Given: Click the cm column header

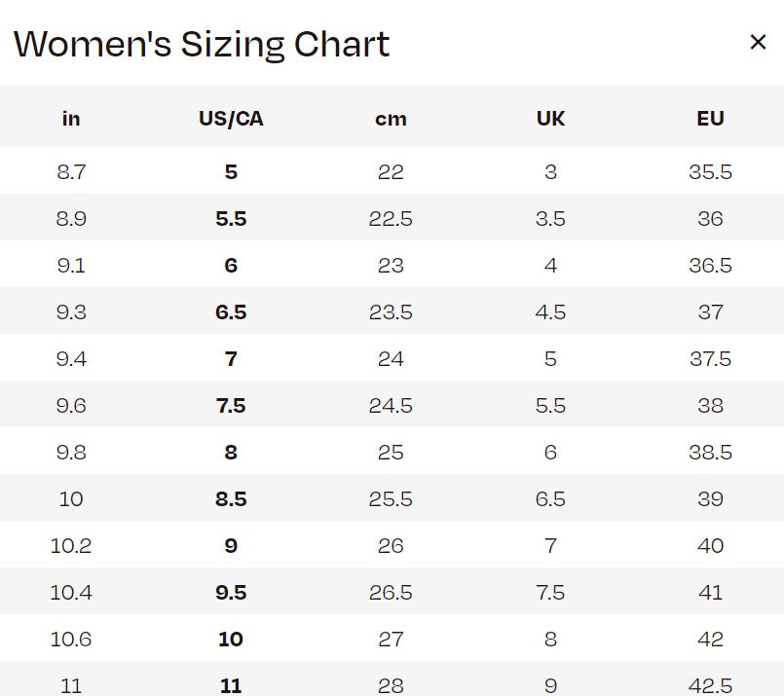Looking at the screenshot, I should (391, 119).
